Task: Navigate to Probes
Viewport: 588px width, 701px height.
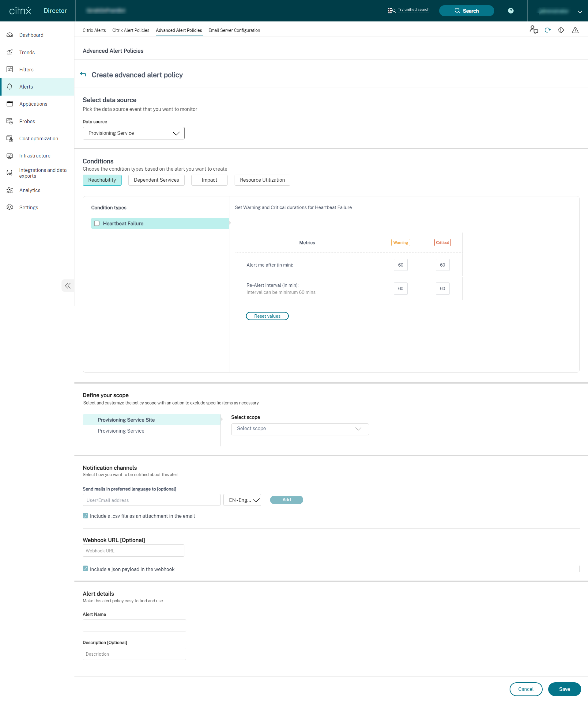Action: pos(27,121)
